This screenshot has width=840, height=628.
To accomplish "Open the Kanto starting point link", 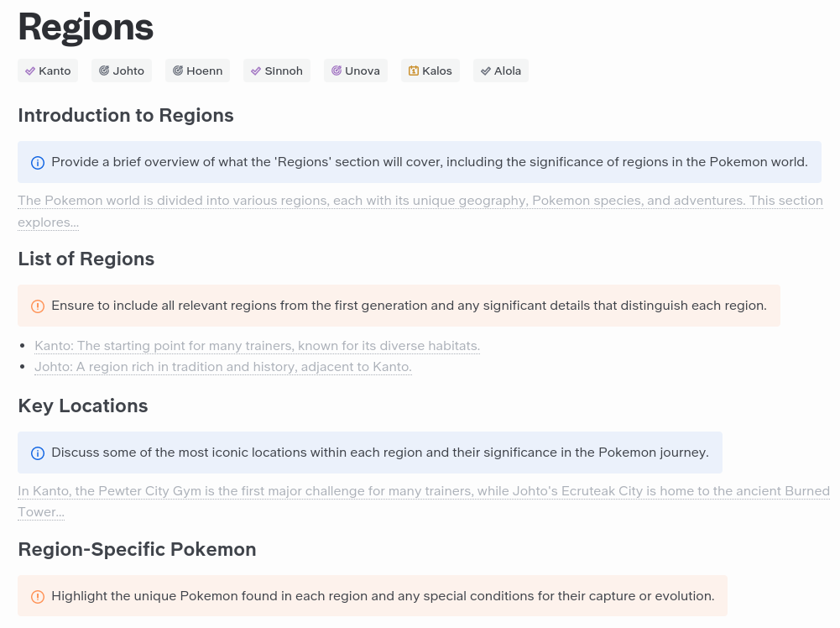I will click(258, 345).
